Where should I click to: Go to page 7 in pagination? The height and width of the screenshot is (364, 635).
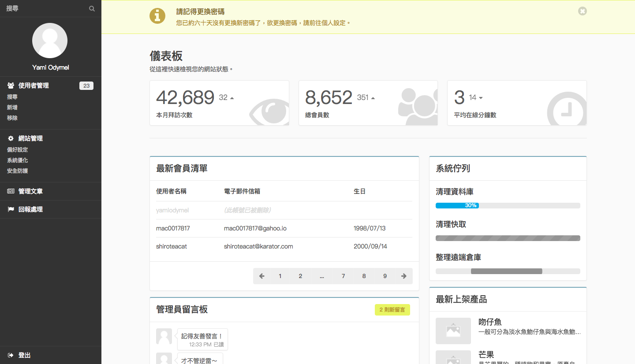(x=343, y=276)
